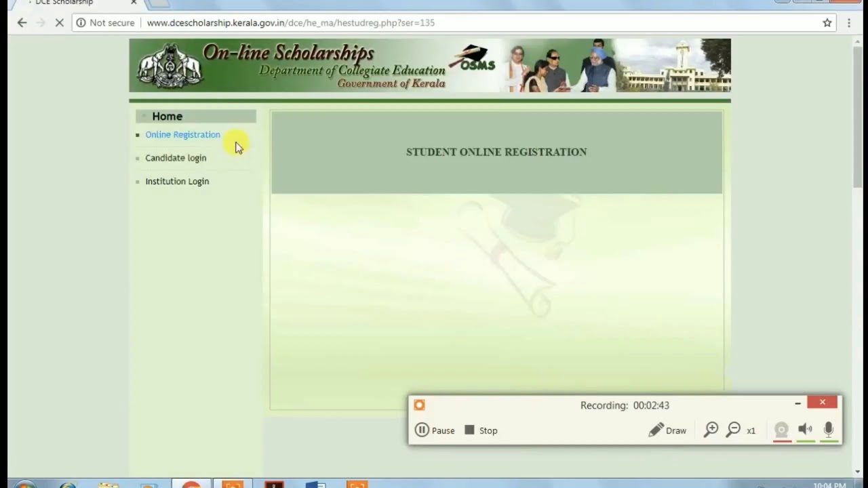Click the x1 zoom level label
Screen dimensions: 868x488
(751, 431)
